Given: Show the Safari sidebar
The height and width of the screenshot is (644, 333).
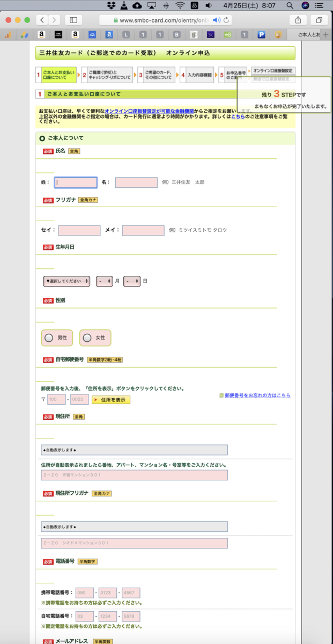Looking at the screenshot, I should point(73,20).
